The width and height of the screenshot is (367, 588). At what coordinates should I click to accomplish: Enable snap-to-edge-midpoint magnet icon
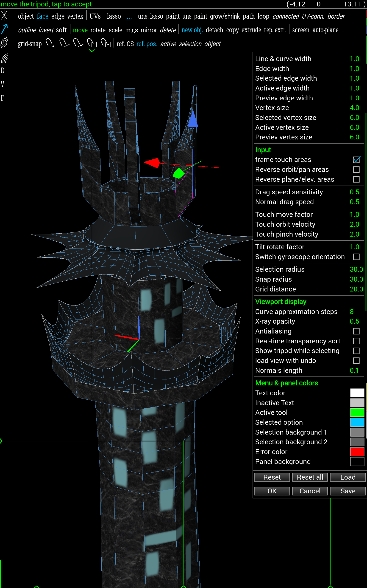tap(78, 43)
